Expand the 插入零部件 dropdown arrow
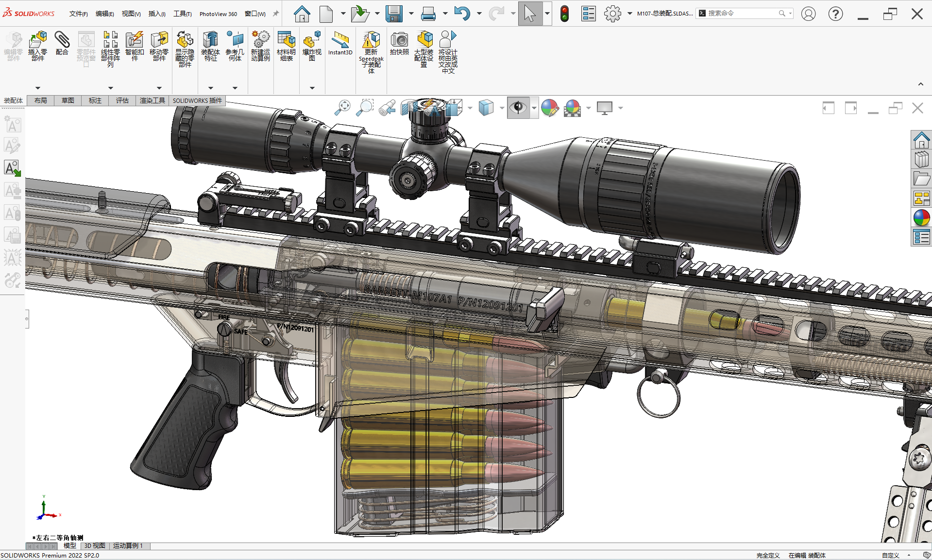932x560 pixels. pos(38,88)
